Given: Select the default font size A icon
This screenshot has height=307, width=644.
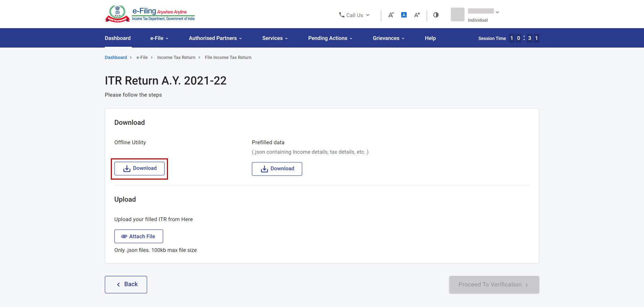Looking at the screenshot, I should 404,15.
